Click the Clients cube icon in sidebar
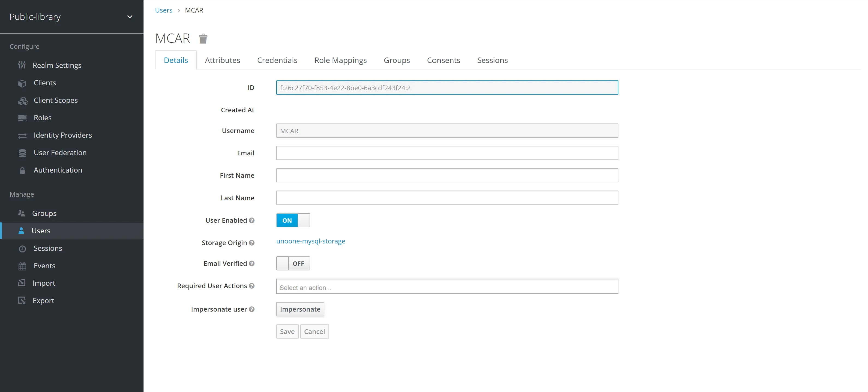 pos(22,83)
